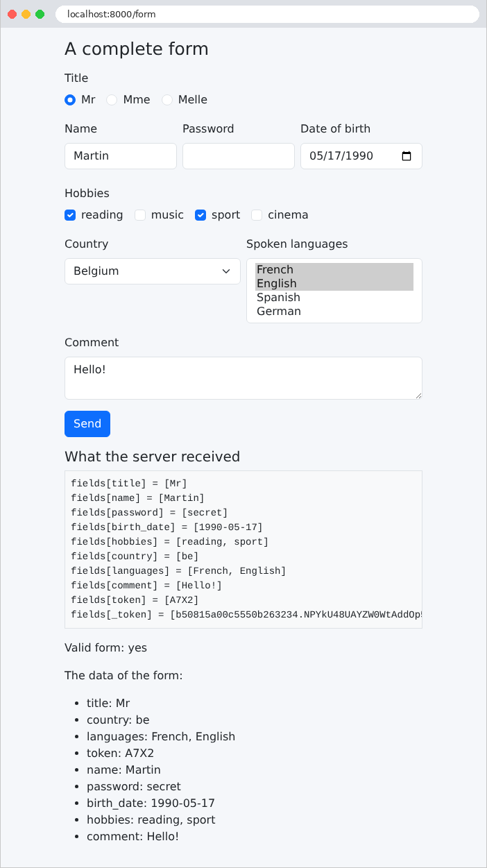Viewport: 487px width, 868px height.
Task: Click list item 'password: secret'
Action: [x=134, y=787]
